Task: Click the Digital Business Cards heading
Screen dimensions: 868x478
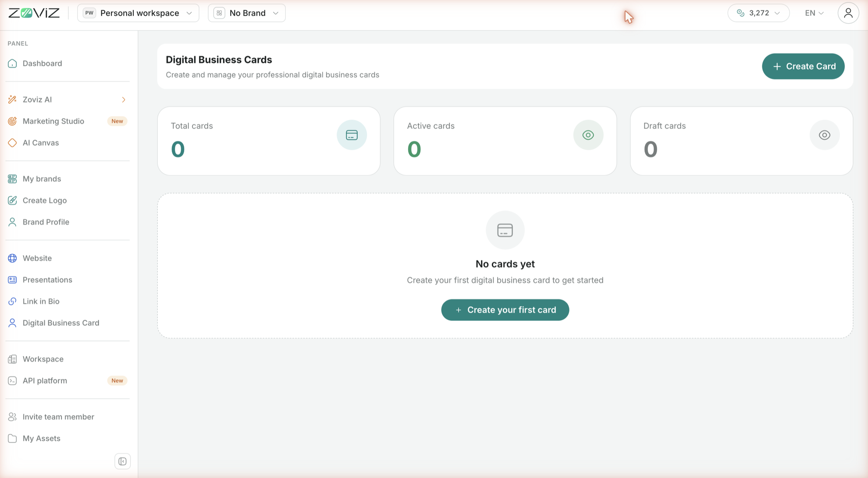Action: coord(219,60)
